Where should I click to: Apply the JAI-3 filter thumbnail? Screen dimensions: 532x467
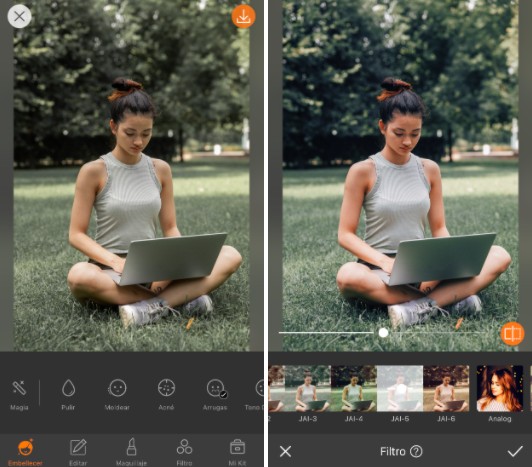click(x=308, y=394)
